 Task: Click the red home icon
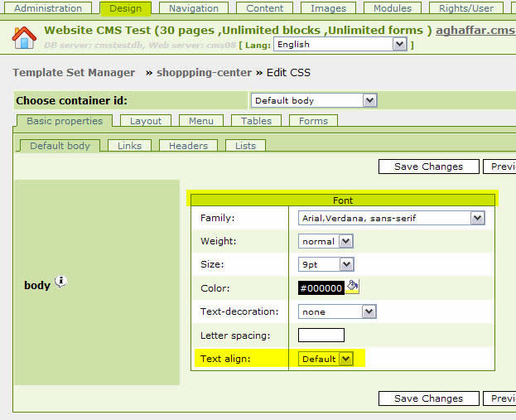24,37
